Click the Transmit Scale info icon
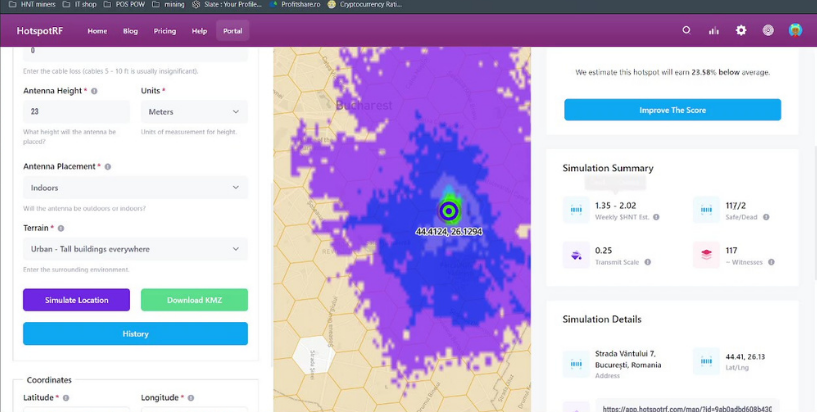Viewport: 817px width, 412px height. (647, 262)
